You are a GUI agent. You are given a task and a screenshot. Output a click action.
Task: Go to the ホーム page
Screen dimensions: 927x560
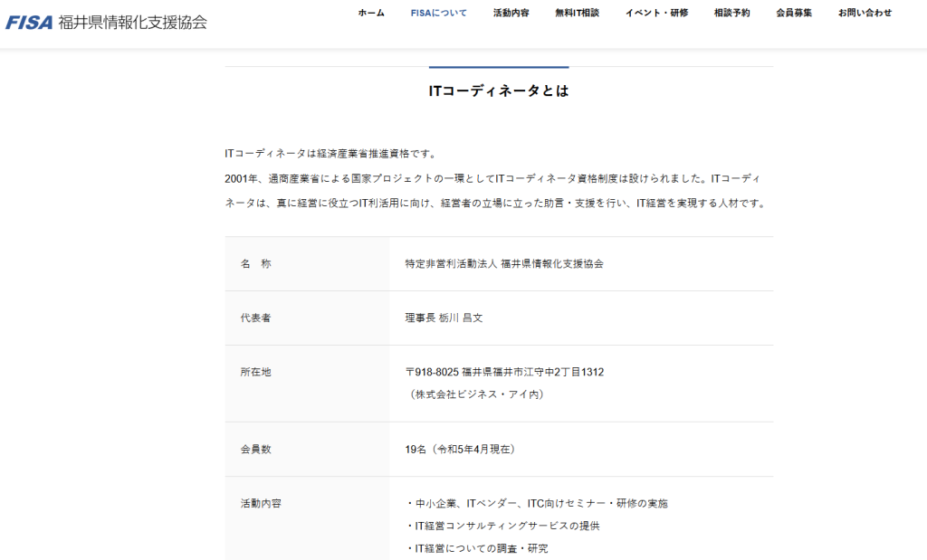click(x=371, y=13)
